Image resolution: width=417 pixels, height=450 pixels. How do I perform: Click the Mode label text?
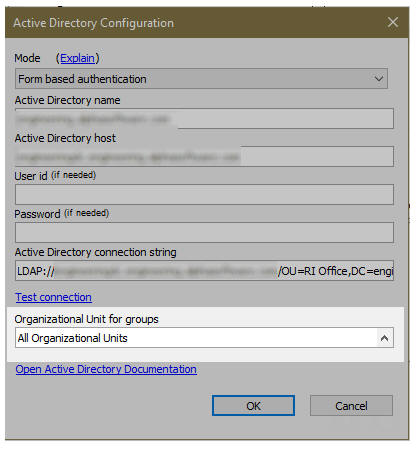(x=27, y=58)
